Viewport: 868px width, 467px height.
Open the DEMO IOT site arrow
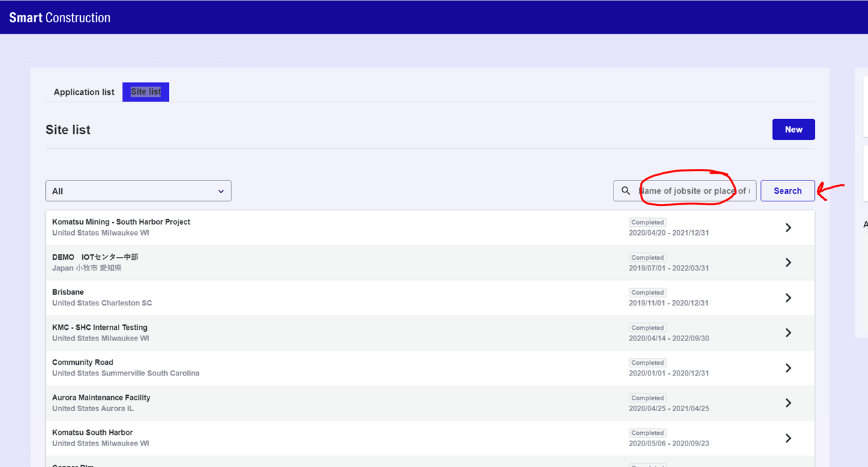pos(788,262)
